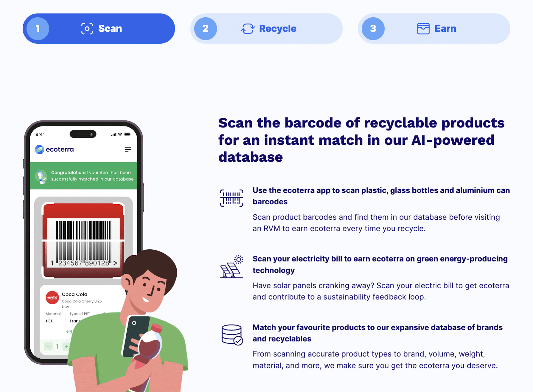Click the 'Scan your electricity bill' heading
The image size is (533, 392).
click(380, 265)
